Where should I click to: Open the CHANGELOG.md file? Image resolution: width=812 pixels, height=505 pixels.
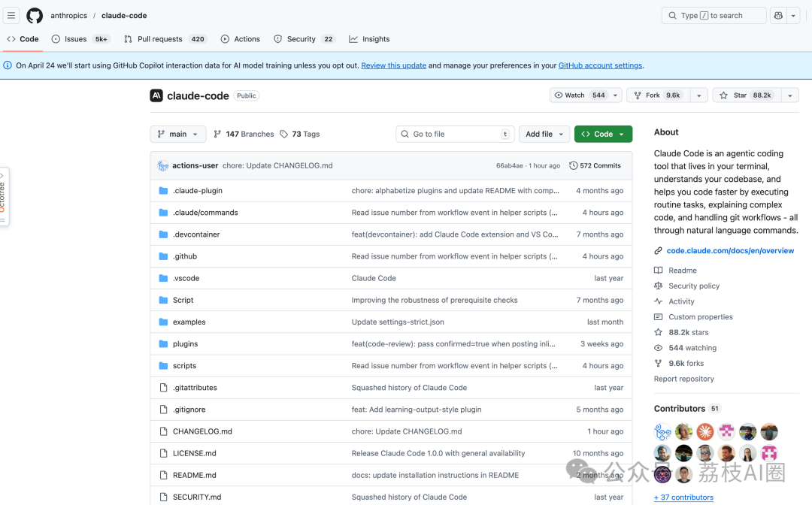202,431
